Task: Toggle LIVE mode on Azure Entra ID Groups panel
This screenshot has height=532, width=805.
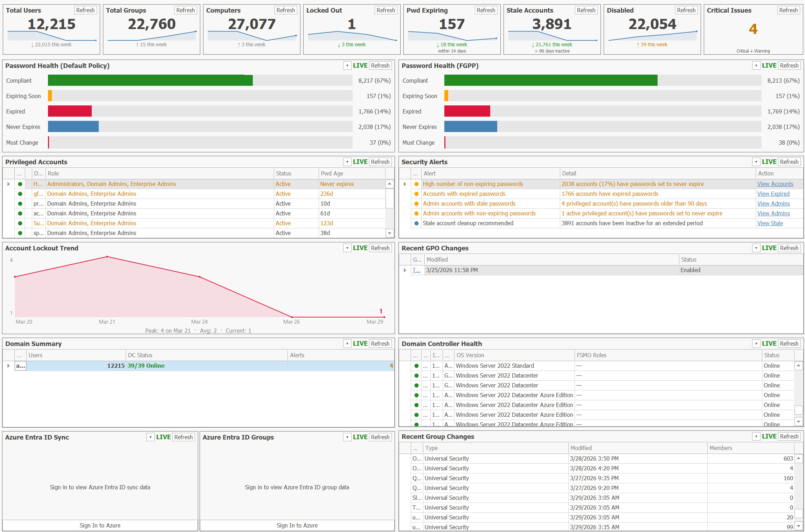Action: [360, 437]
